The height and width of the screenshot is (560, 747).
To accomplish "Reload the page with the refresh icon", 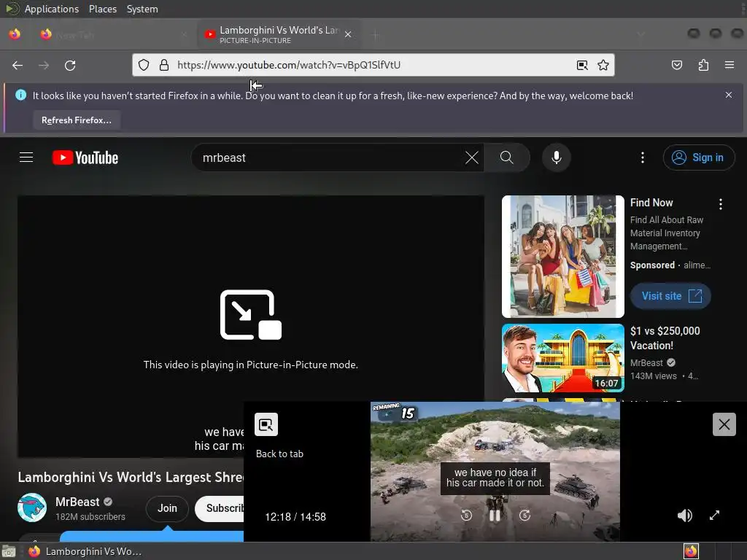I will pyautogui.click(x=70, y=65).
